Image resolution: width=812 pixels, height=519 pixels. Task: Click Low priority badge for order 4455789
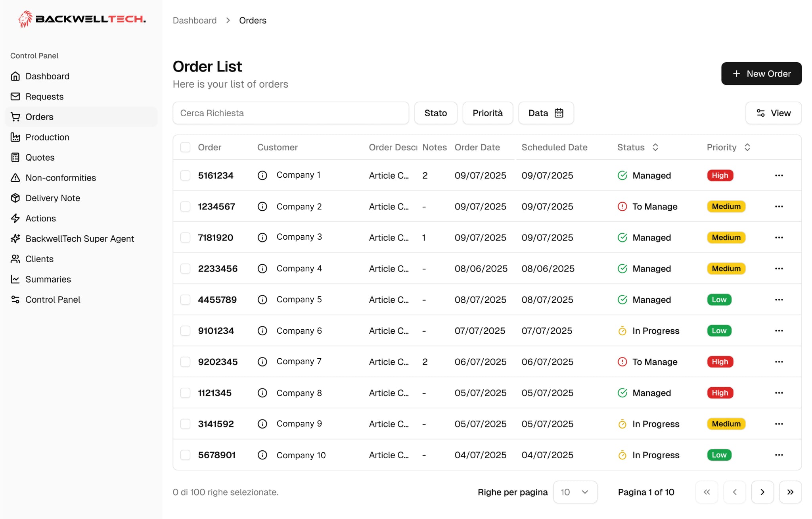coord(719,300)
